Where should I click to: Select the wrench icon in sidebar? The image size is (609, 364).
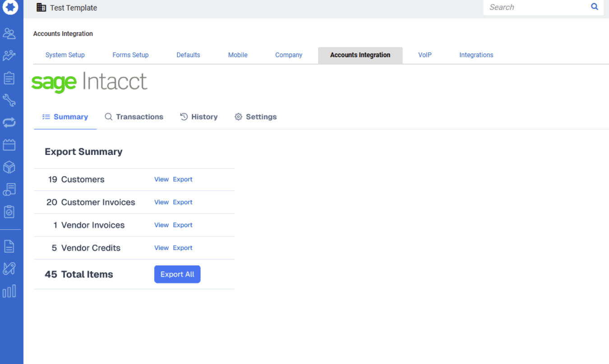[x=9, y=100]
